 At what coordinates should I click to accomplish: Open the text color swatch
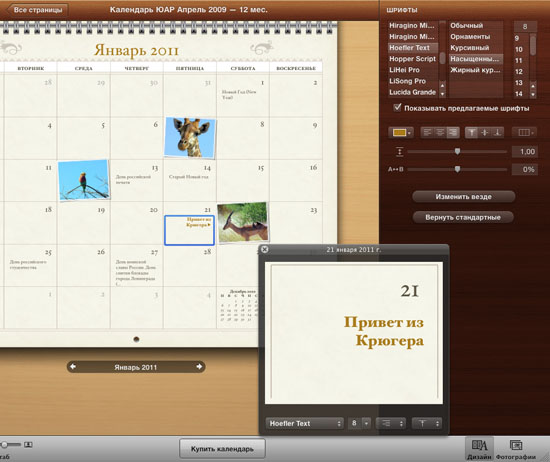click(x=401, y=132)
